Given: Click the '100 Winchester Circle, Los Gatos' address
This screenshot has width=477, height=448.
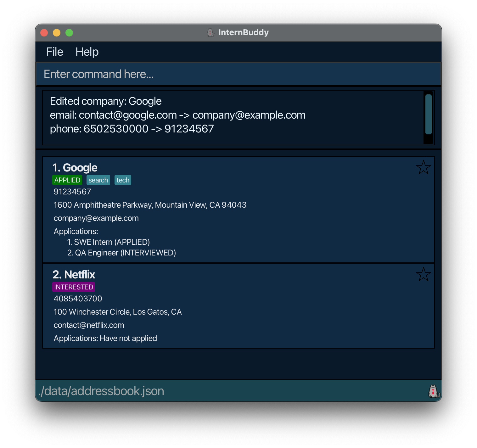Looking at the screenshot, I should pos(118,312).
